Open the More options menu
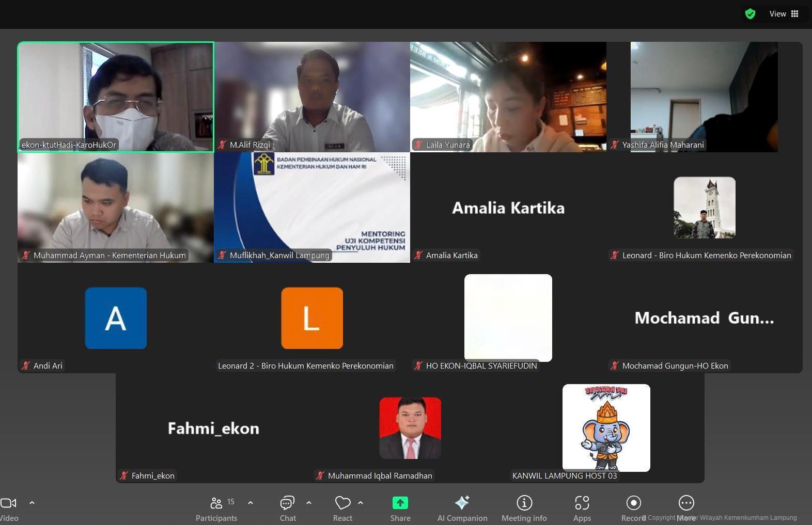The height and width of the screenshot is (525, 812). tap(686, 503)
